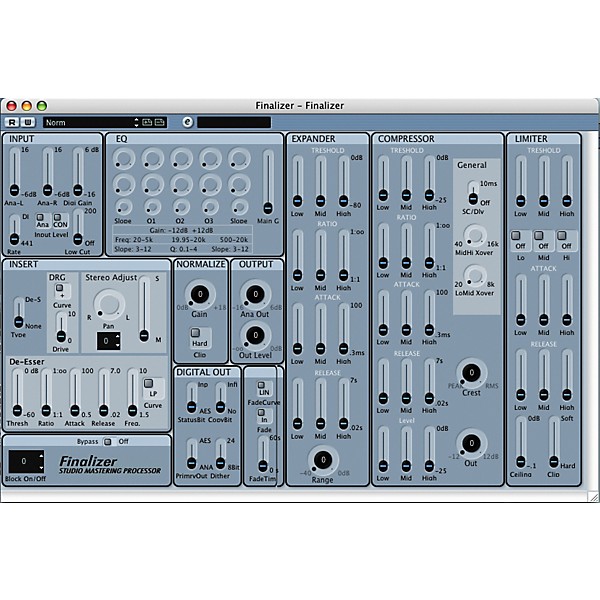Image resolution: width=600 pixels, height=600 pixels.
Task: Click the EQ Q2 bottom-row knob
Action: [181, 207]
